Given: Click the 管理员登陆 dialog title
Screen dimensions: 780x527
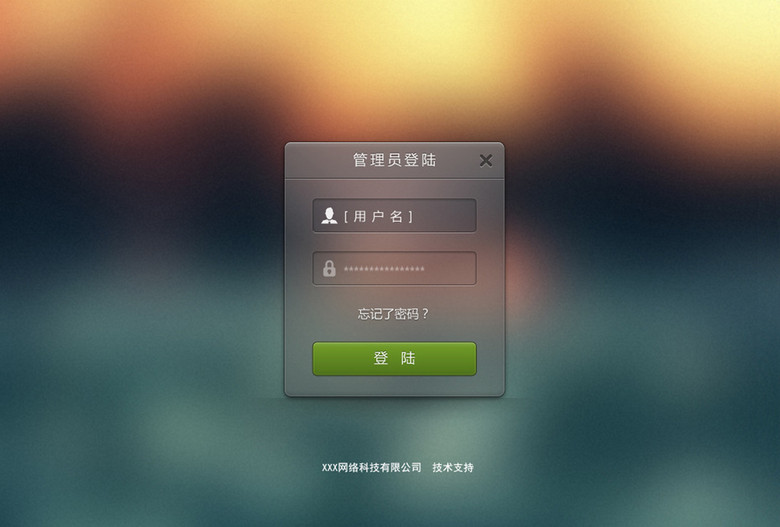Looking at the screenshot, I should (394, 160).
